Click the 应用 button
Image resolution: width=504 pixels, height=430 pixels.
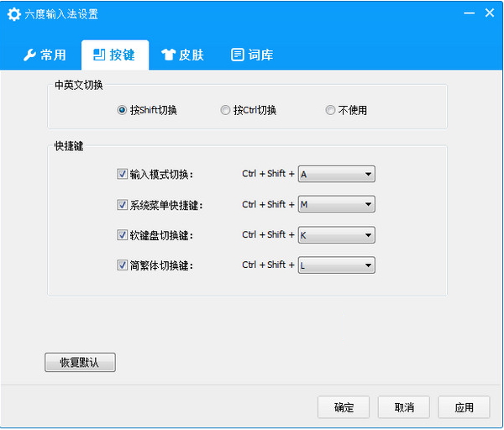point(464,407)
